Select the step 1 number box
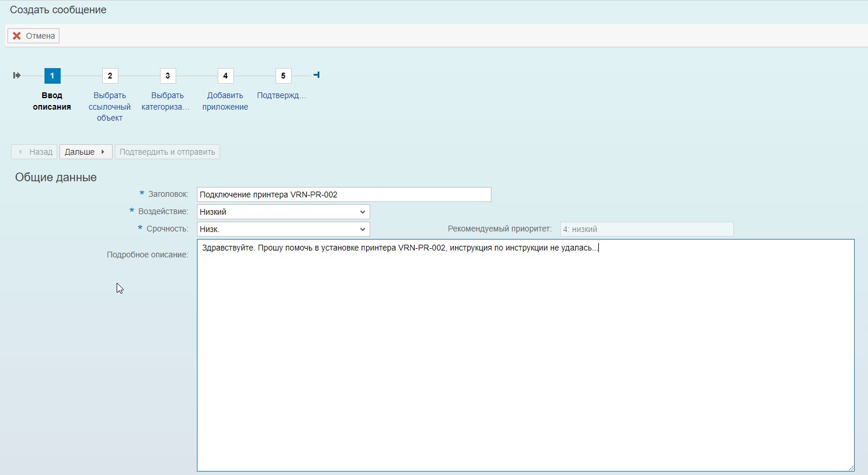The height and width of the screenshot is (475, 868). [x=52, y=76]
